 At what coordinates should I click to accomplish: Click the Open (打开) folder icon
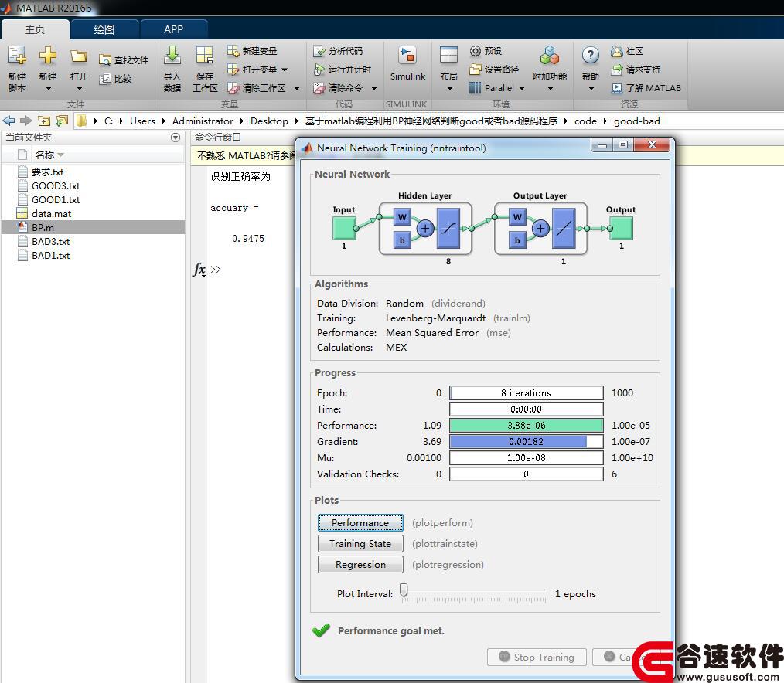click(x=79, y=56)
